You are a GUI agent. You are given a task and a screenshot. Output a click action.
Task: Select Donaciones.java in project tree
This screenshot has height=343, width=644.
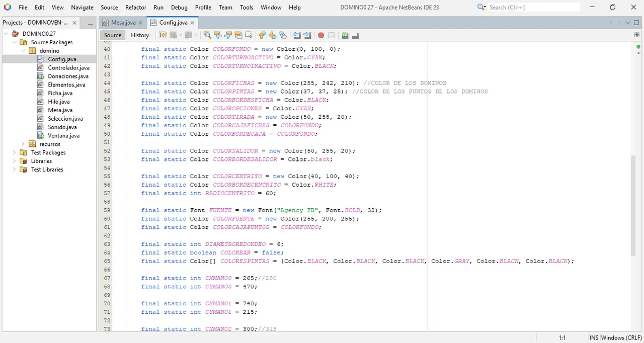(x=68, y=76)
